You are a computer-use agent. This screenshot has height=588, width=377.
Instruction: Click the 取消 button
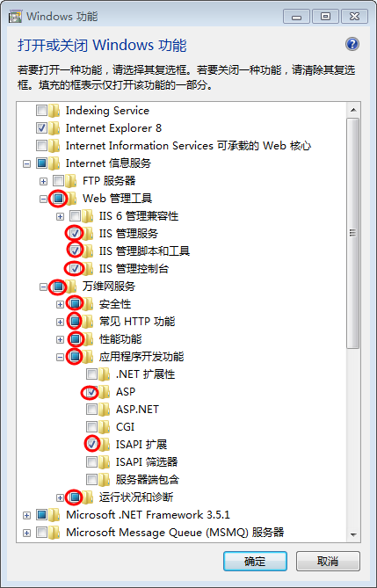(328, 561)
